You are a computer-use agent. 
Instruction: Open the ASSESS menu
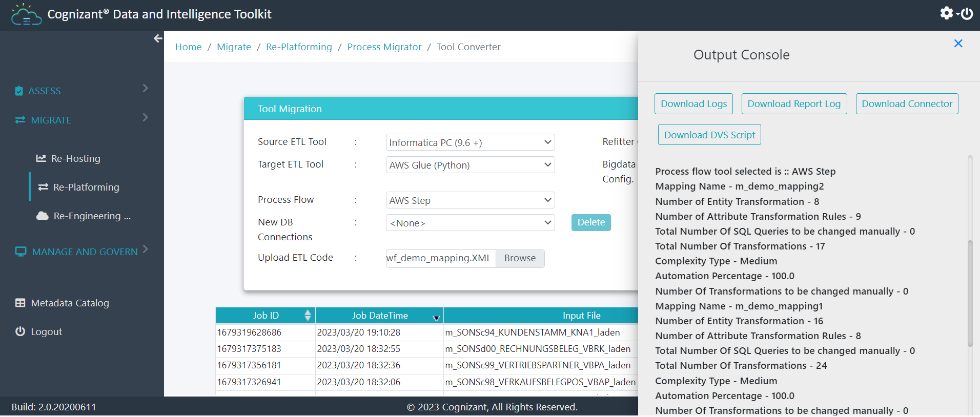pyautogui.click(x=45, y=91)
